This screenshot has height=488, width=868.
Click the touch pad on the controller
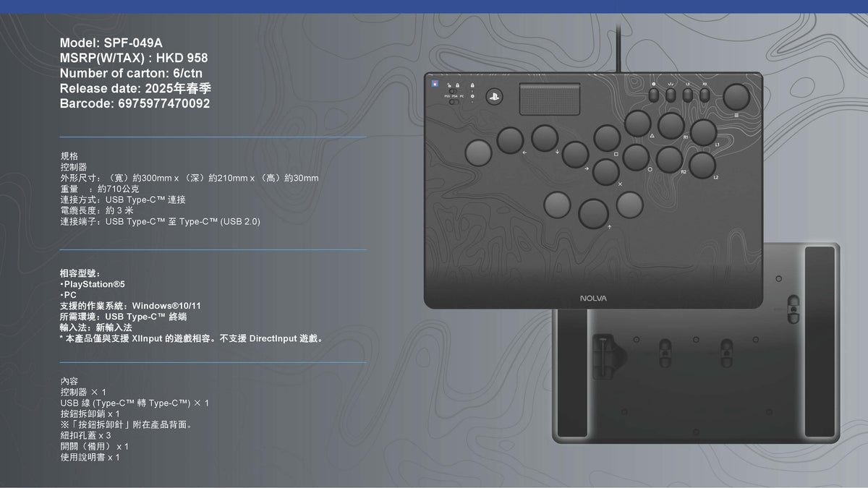[x=550, y=98]
